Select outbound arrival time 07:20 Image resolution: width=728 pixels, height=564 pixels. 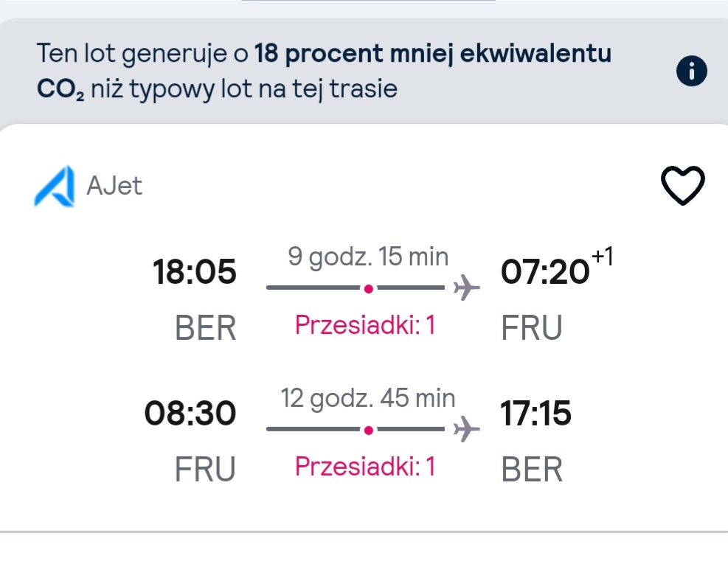coord(545,271)
